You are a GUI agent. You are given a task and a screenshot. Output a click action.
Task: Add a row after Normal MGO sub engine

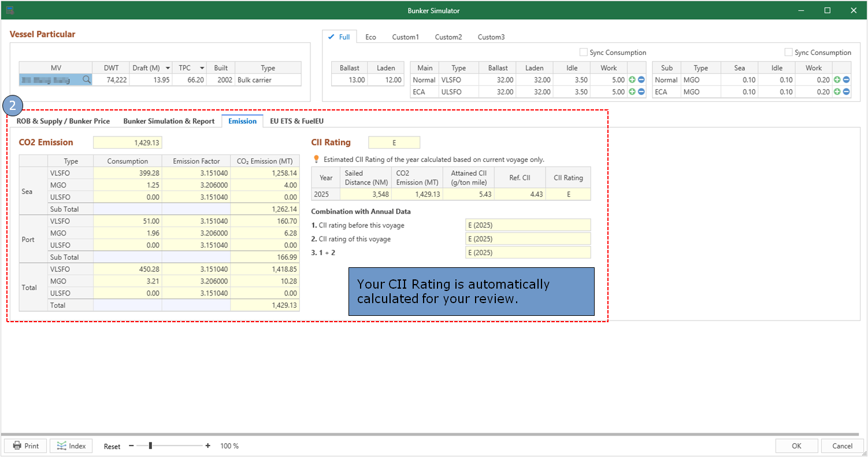point(837,80)
